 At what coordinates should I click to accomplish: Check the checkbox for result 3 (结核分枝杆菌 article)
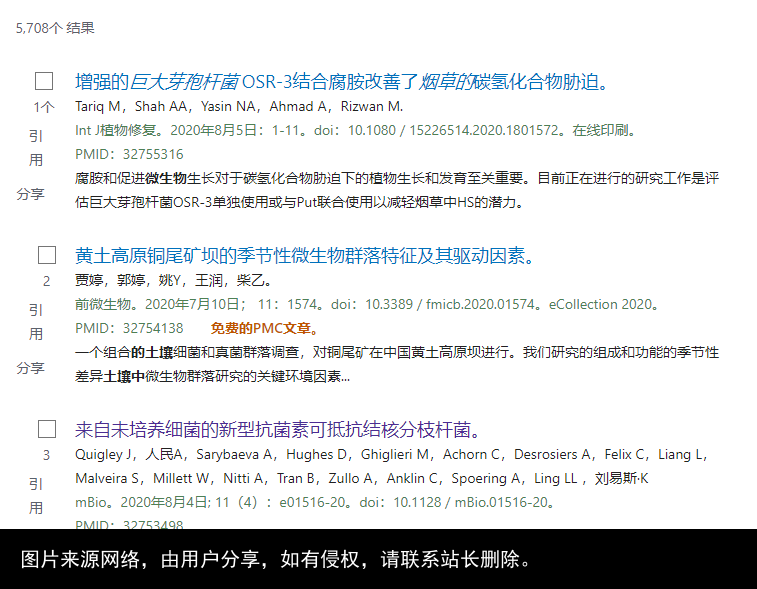[47, 429]
